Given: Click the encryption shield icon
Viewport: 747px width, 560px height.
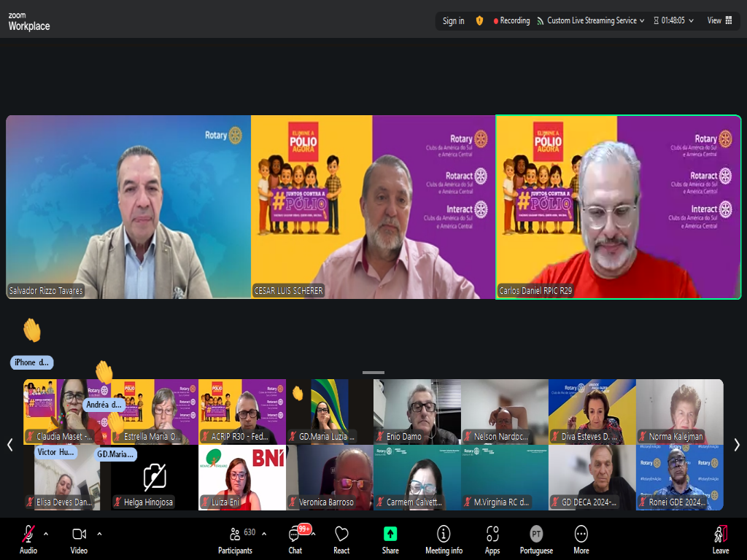Looking at the screenshot, I should point(479,20).
